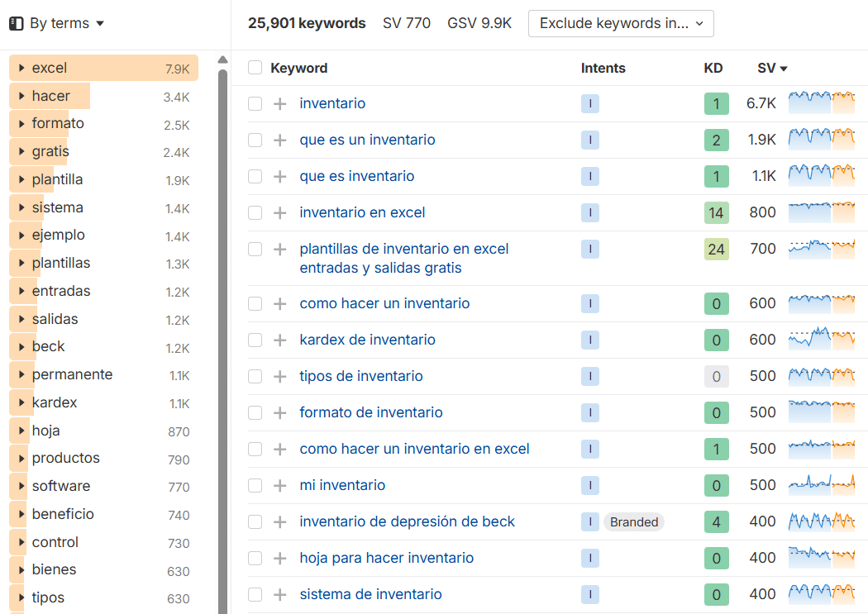This screenshot has width=868, height=614.
Task: Select the checkbox for 'formato de inventario'
Action: coord(255,413)
